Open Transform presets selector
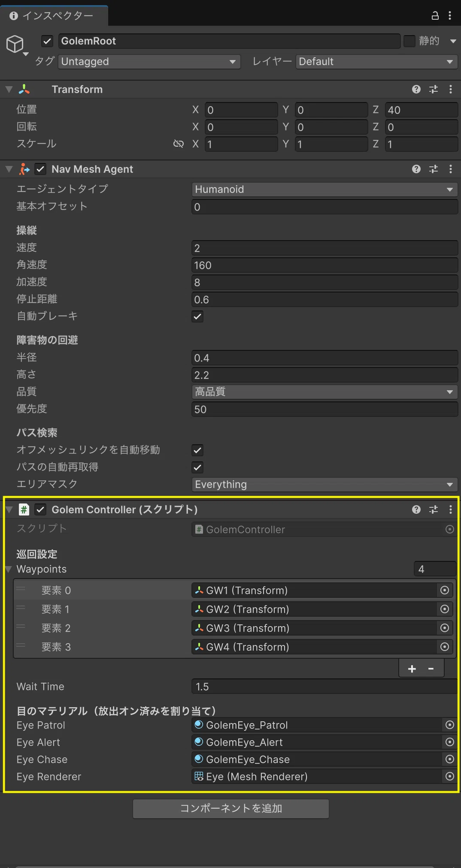461x868 pixels. coord(434,89)
